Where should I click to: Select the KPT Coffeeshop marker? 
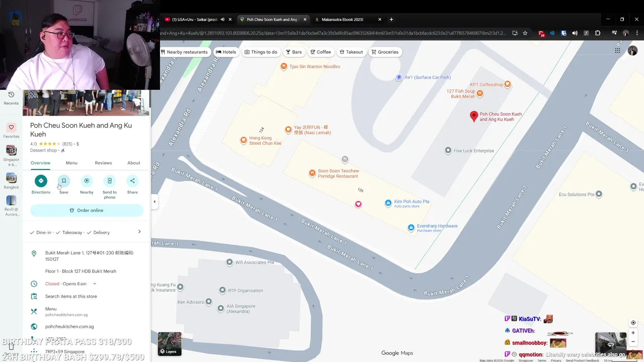(x=507, y=84)
